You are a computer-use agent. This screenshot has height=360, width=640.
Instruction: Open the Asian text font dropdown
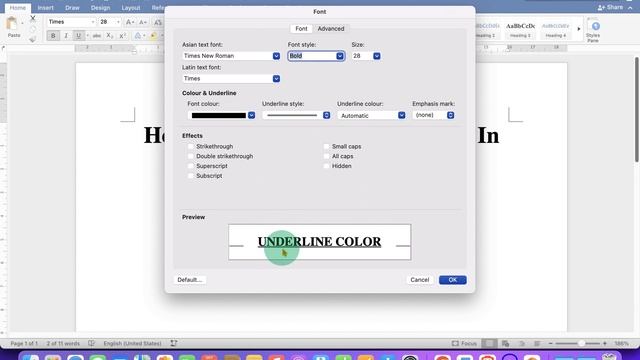(x=276, y=56)
